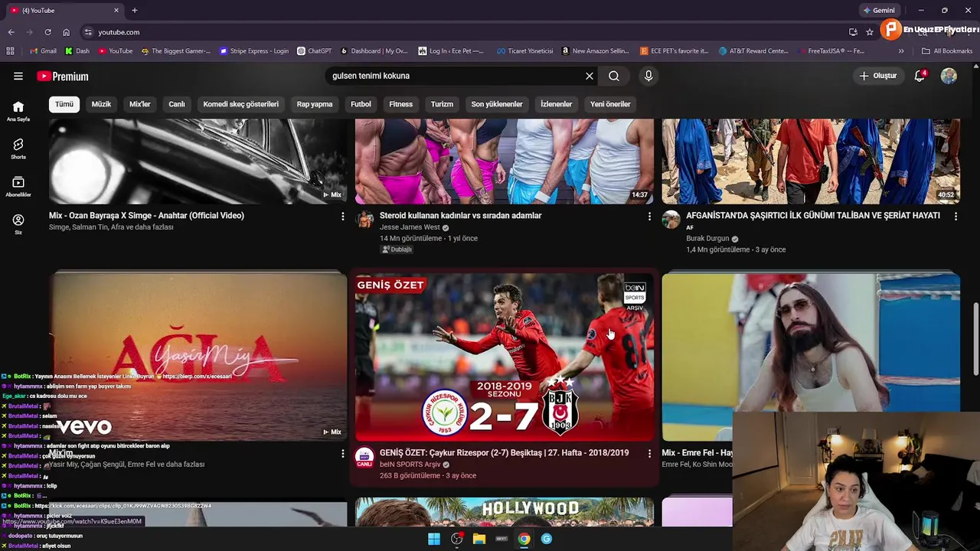Open Abonelikler subscriptions in sidebar

pyautogui.click(x=18, y=186)
